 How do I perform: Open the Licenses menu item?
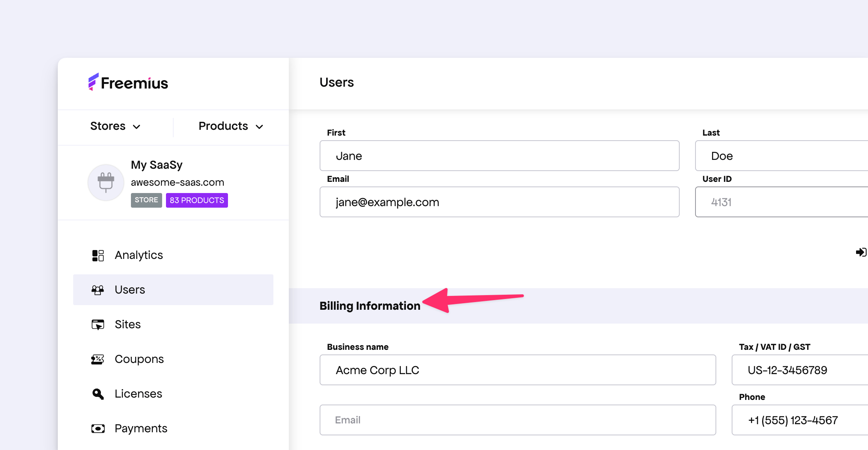pos(138,394)
